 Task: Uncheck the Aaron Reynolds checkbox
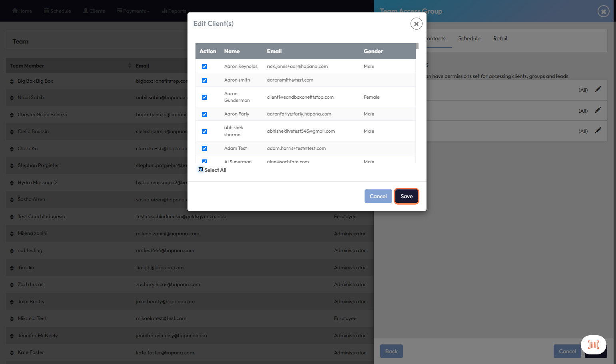[204, 67]
